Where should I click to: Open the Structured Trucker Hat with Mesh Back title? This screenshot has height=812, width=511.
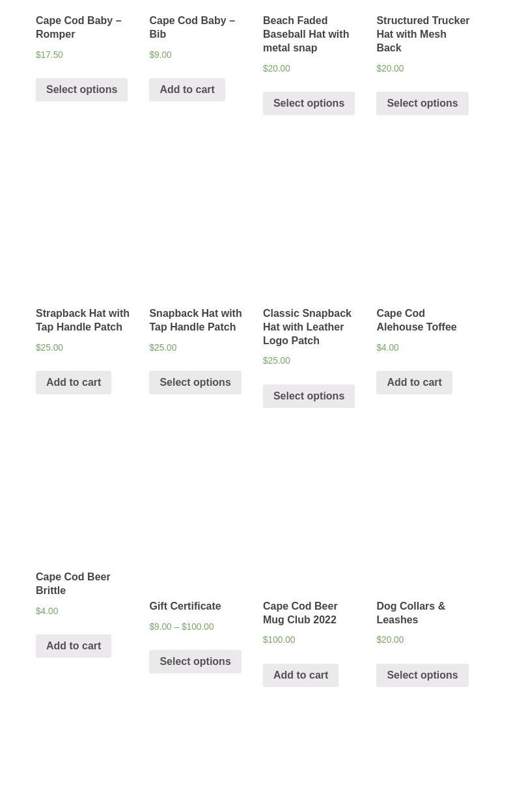click(x=422, y=34)
